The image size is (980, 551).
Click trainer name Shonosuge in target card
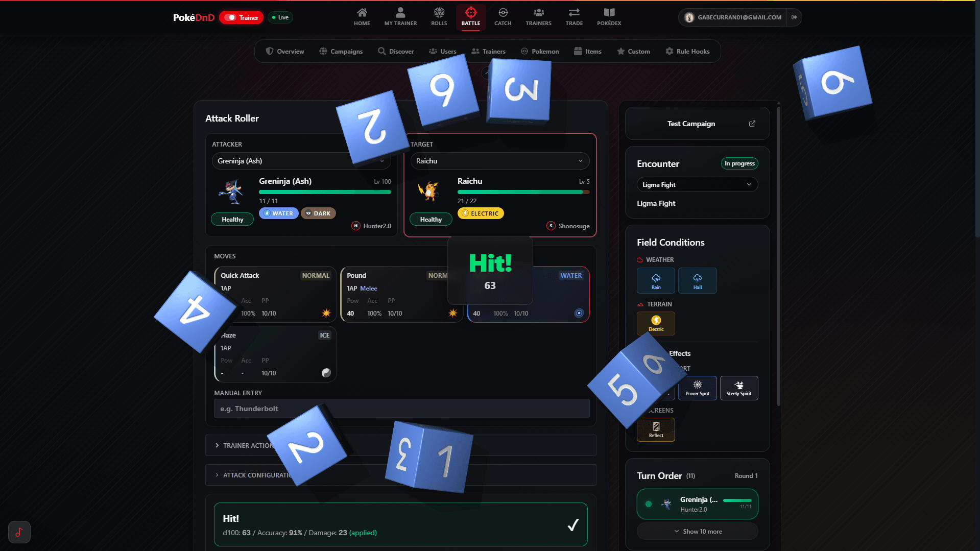tap(573, 226)
